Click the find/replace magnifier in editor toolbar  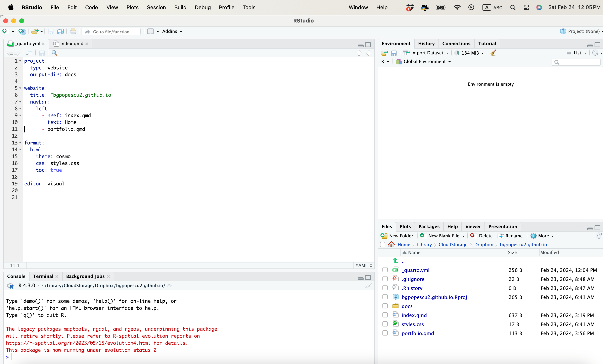click(x=54, y=53)
